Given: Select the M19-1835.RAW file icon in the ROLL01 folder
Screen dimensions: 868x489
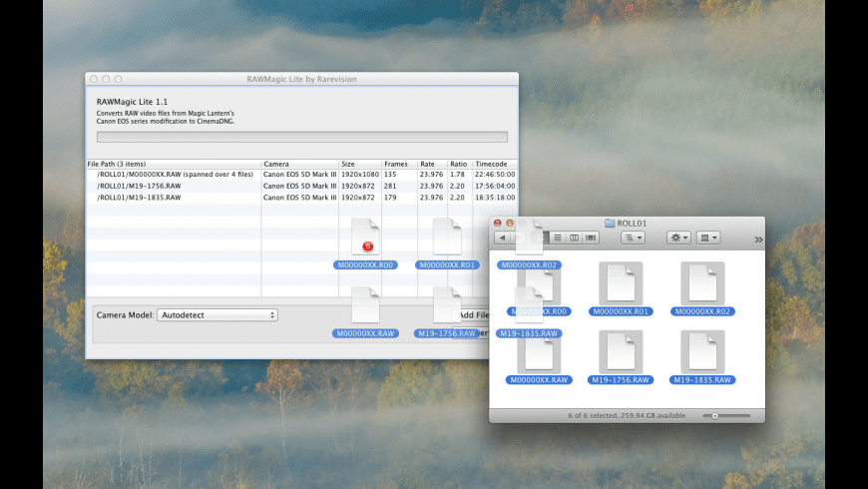Looking at the screenshot, I should [x=702, y=352].
